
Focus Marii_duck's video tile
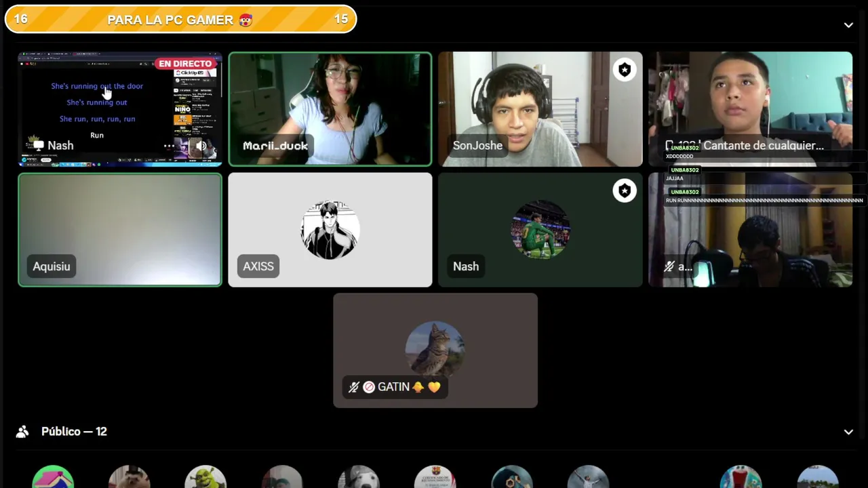click(330, 109)
